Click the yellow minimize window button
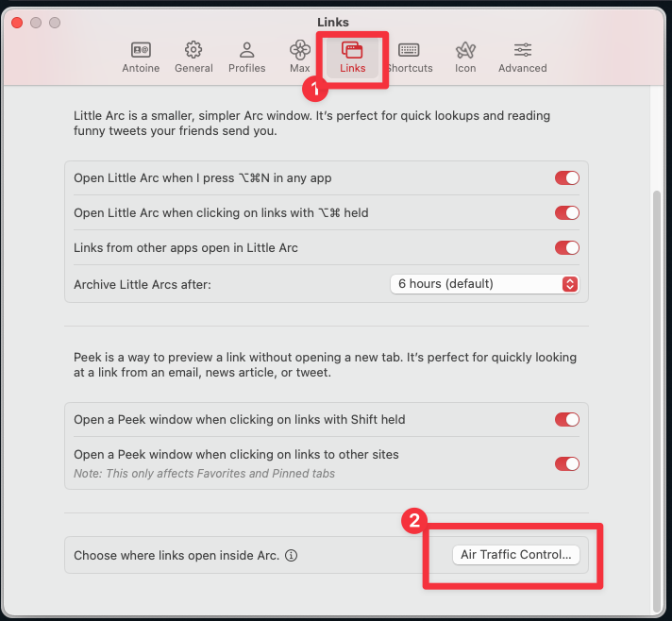This screenshot has width=672, height=621. (36, 22)
